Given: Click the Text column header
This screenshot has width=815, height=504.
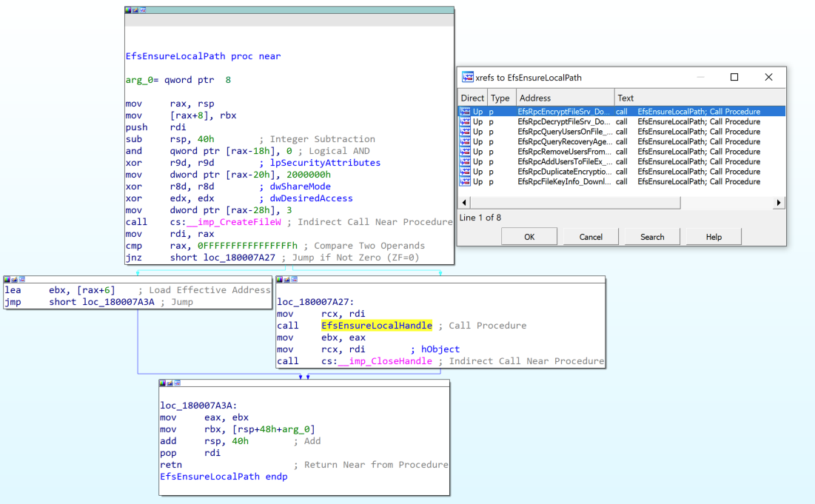Looking at the screenshot, I should pos(626,98).
